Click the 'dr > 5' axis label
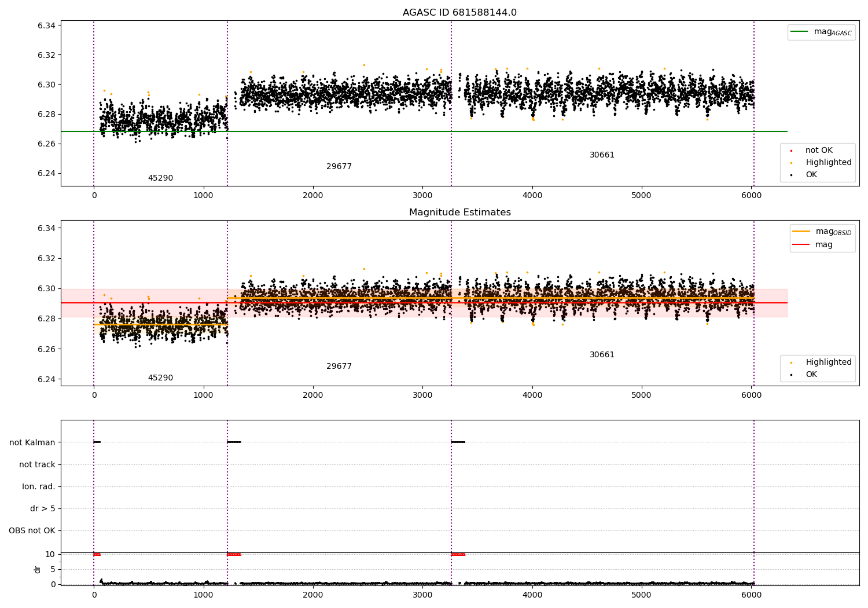868x608 pixels. point(43,508)
